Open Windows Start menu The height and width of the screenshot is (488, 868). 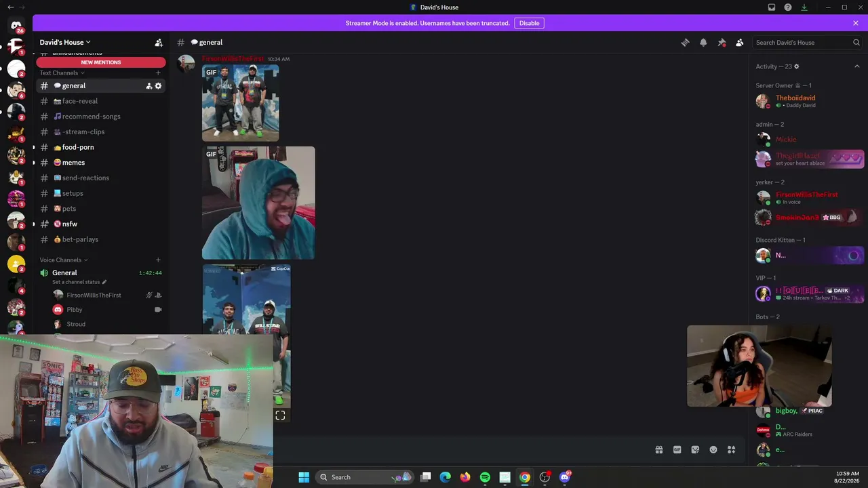(x=304, y=477)
